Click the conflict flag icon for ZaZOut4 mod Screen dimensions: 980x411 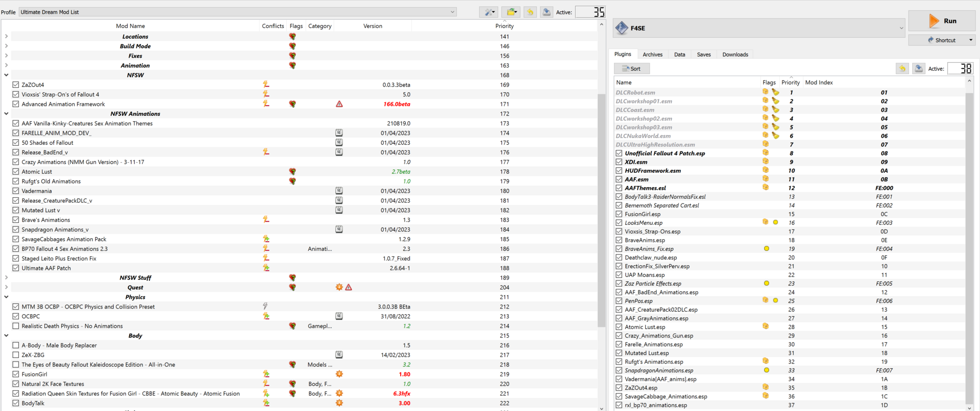pyautogui.click(x=266, y=85)
